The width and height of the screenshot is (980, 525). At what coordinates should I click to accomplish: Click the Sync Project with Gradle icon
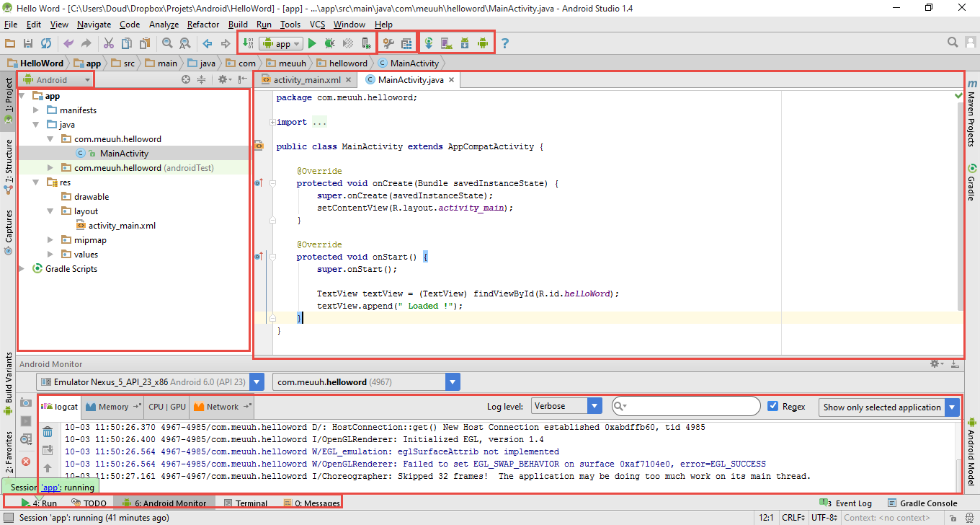coord(428,43)
